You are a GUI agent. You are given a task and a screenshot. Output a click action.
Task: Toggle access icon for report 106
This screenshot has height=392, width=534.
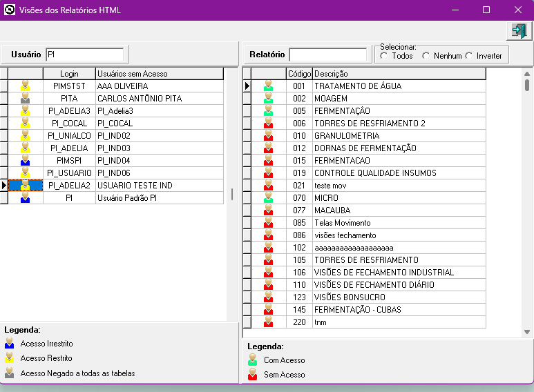click(x=268, y=272)
